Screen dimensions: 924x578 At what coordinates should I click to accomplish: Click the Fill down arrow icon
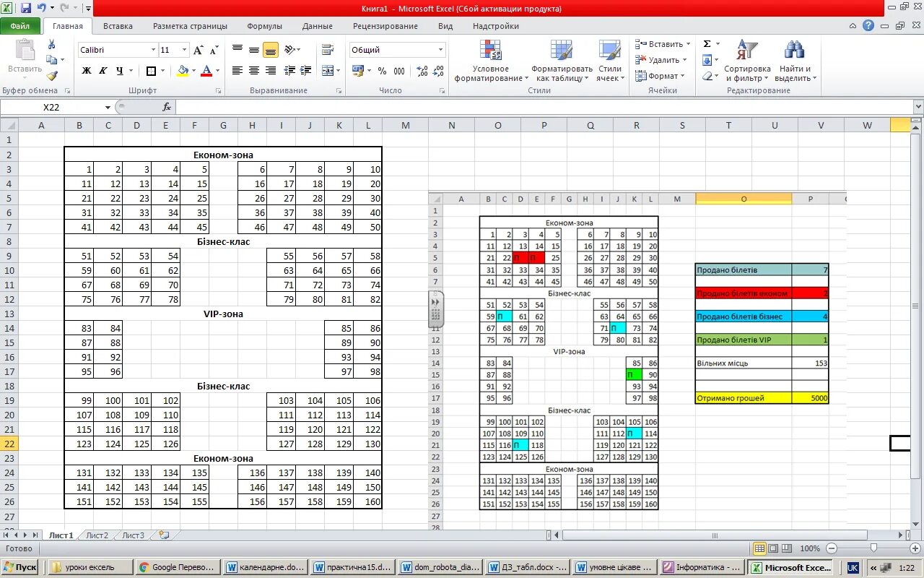(707, 60)
